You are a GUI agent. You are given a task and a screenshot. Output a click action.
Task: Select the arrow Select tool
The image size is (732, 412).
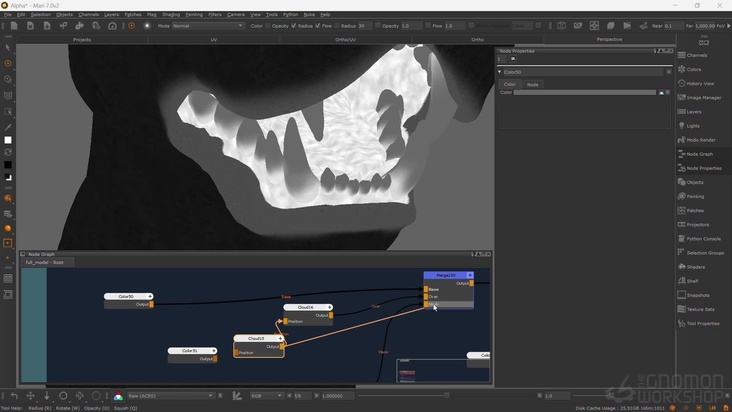click(x=7, y=48)
